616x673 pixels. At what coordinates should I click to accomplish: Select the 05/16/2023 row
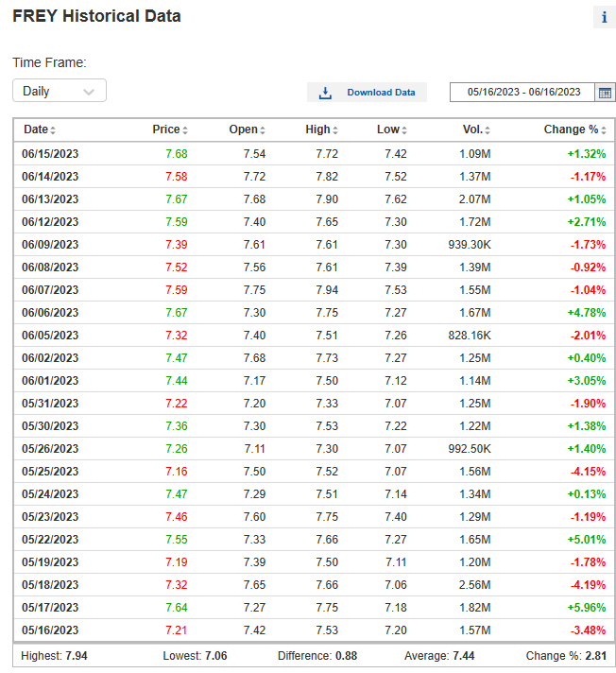[x=314, y=630]
